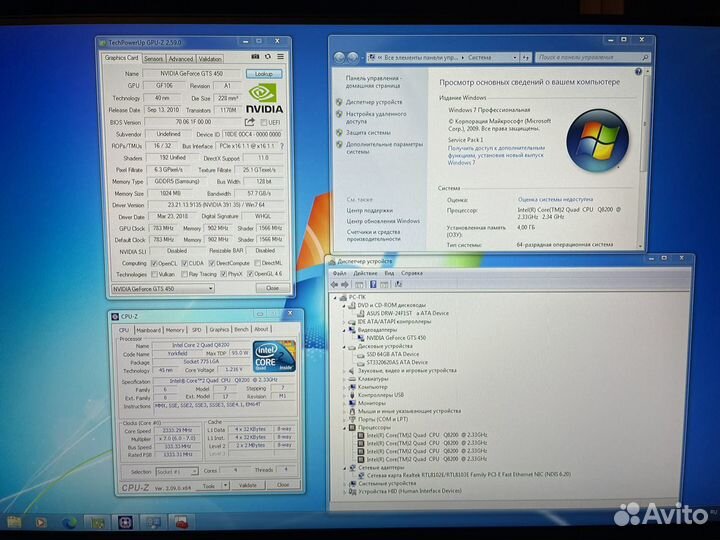This screenshot has height=540, width=720.
Task: Toggle the UEFI checkbox
Action: click(x=262, y=120)
